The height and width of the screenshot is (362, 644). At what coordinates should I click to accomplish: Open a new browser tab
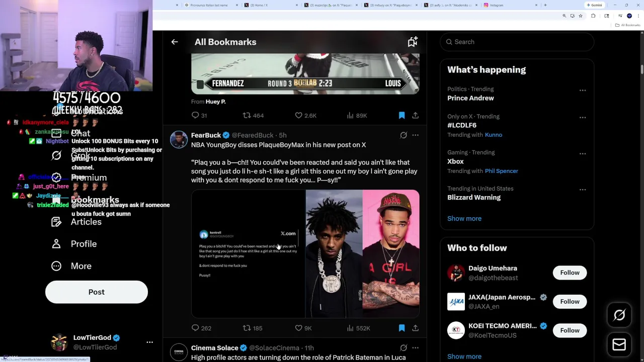(545, 5)
